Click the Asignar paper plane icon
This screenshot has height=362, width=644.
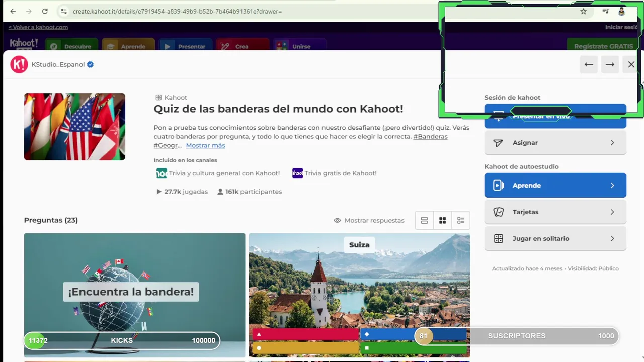498,143
